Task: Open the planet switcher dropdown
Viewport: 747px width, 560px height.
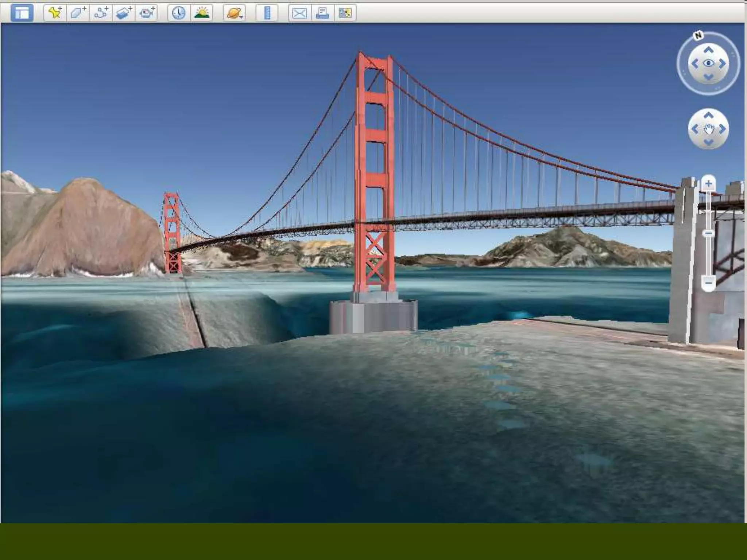Action: coord(234,13)
